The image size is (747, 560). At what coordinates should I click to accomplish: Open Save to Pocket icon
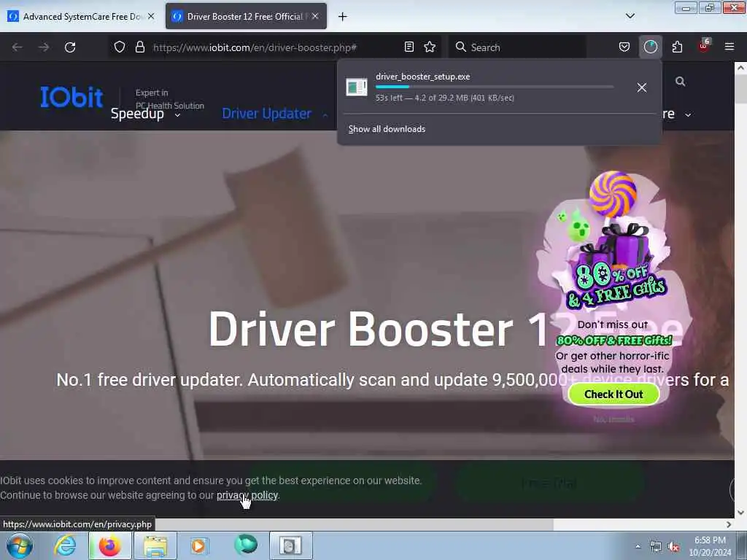(624, 47)
